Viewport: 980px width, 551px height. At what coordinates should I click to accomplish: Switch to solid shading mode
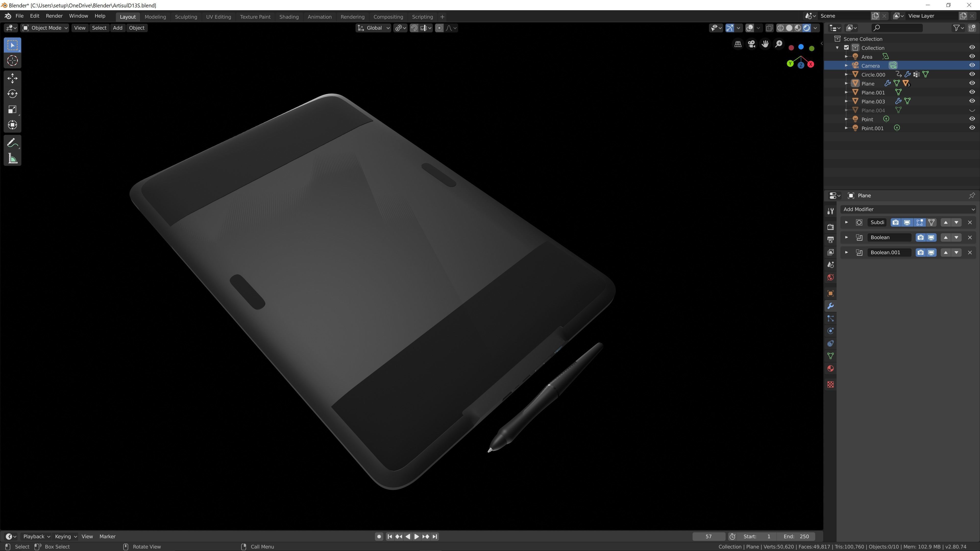click(x=789, y=28)
